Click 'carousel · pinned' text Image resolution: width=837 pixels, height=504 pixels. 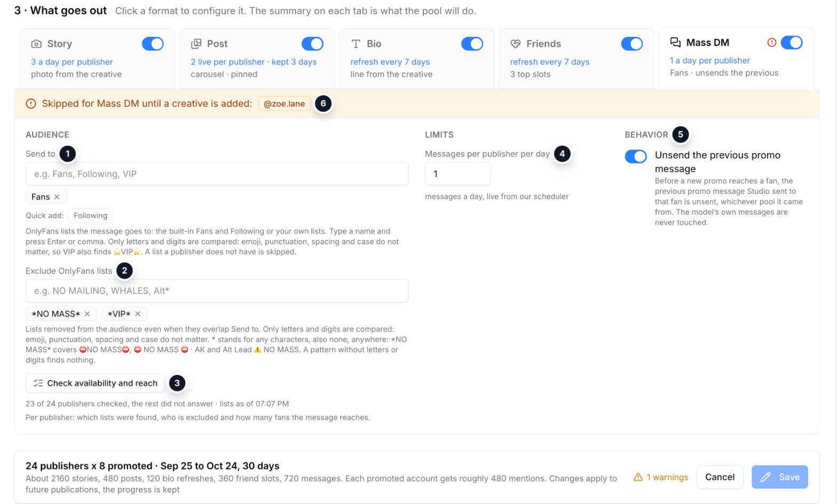point(224,74)
